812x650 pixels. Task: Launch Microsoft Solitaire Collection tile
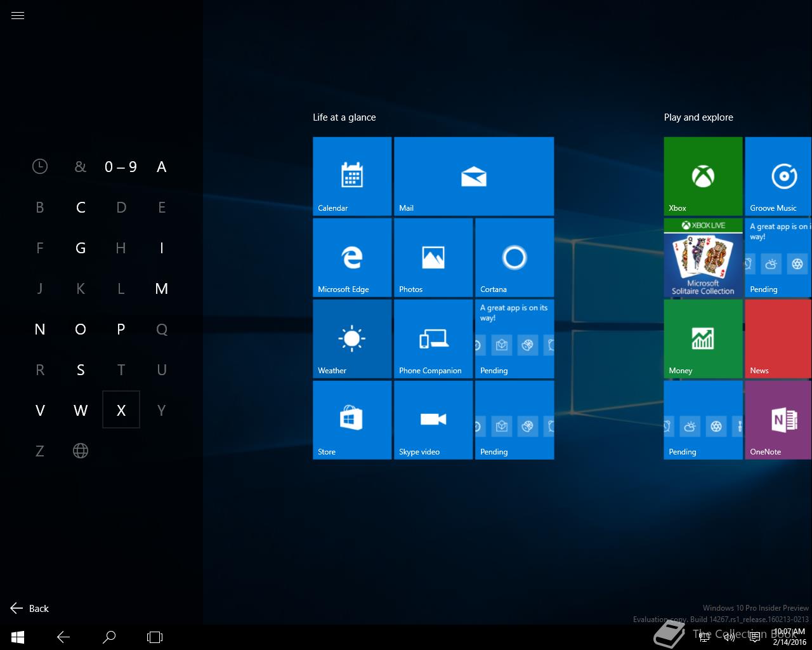(x=704, y=258)
